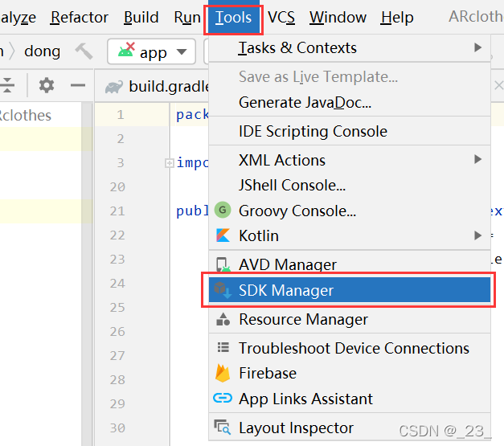Screen dimensions: 504x446
Task: Click Kotlin text label
Action: [259, 235]
